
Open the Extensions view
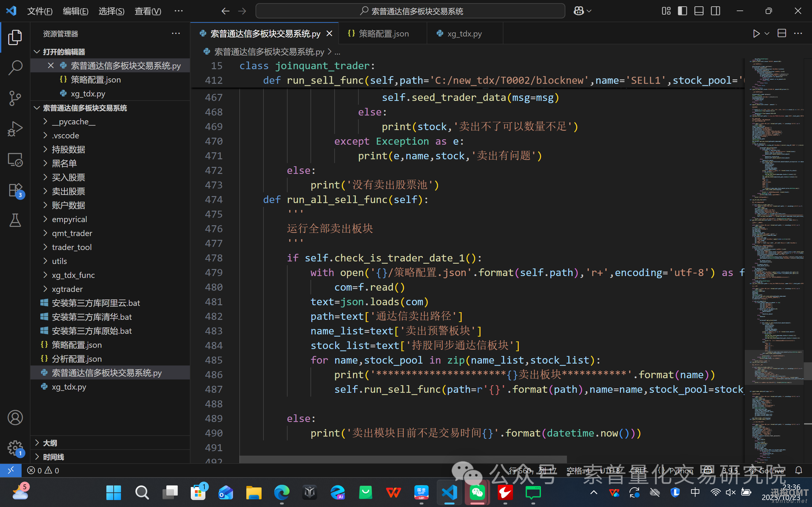[15, 190]
